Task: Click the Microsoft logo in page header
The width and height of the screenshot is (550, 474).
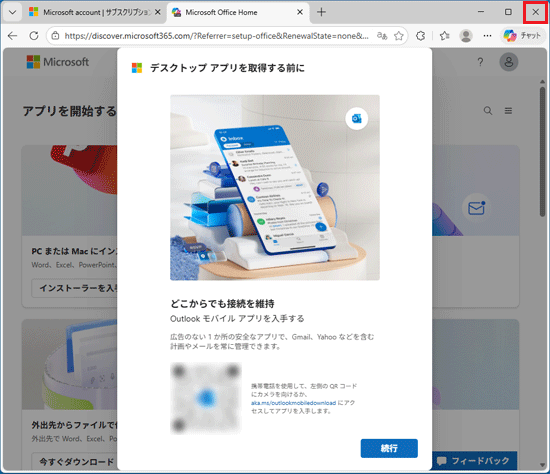Action: (x=58, y=62)
